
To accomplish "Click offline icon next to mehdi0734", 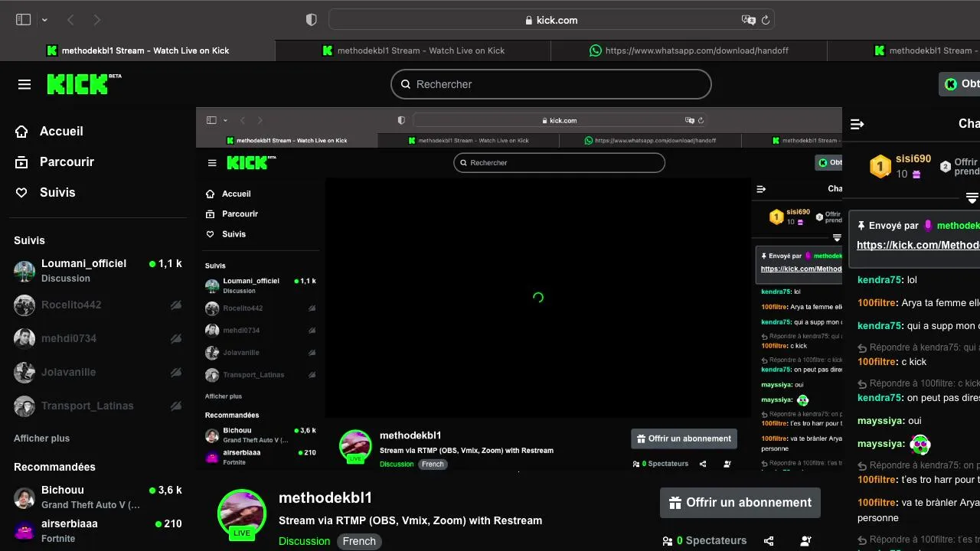I will point(176,338).
